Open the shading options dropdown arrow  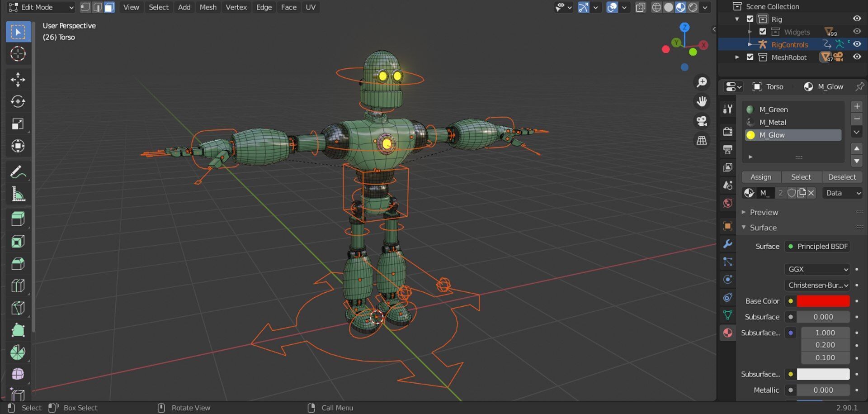click(705, 7)
